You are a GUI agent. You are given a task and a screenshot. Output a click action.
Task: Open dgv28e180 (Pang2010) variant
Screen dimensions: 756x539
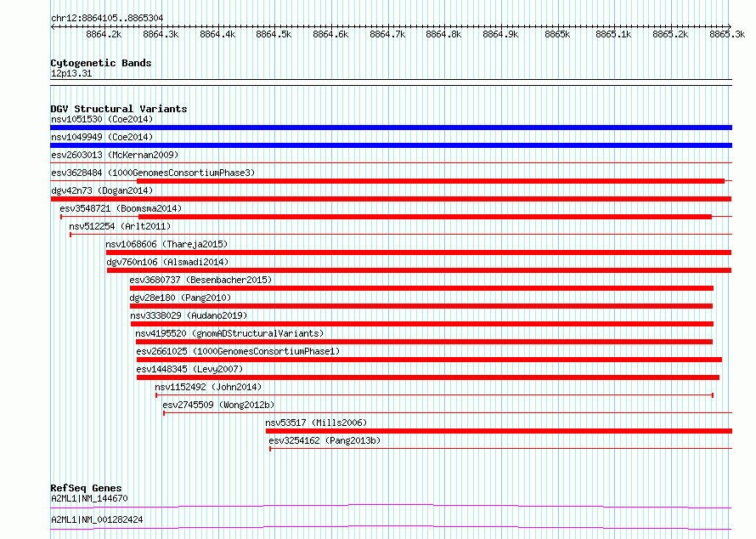tap(180, 298)
